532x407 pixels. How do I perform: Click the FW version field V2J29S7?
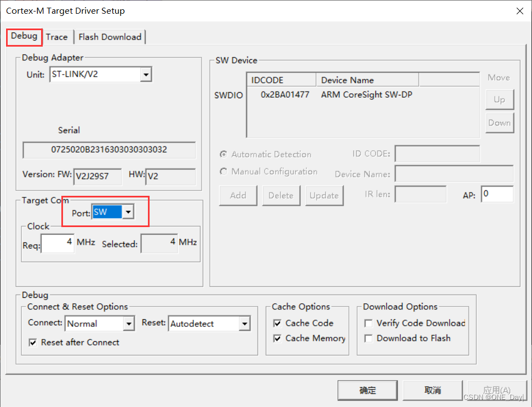98,176
